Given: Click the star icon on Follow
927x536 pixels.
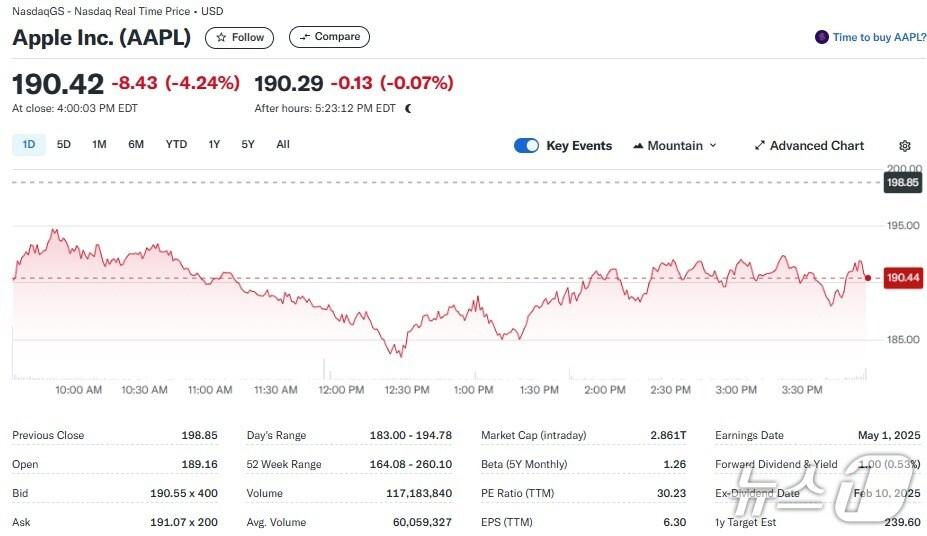Looking at the screenshot, I should (221, 37).
